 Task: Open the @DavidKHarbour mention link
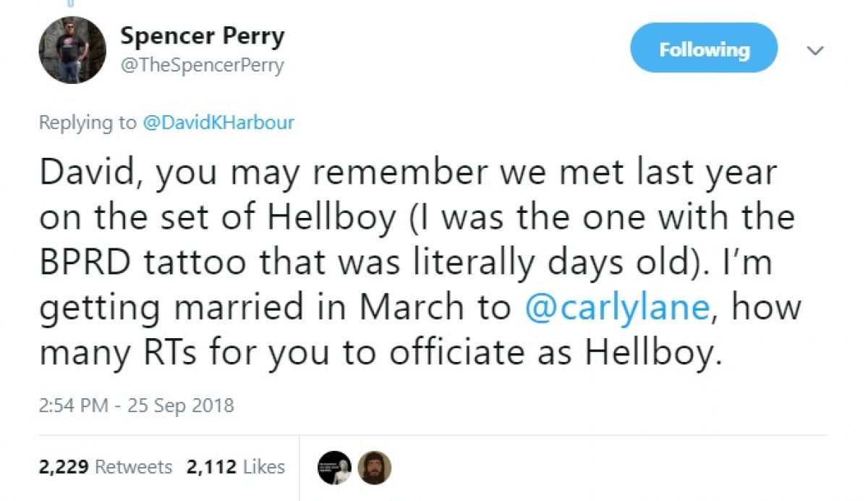218,122
